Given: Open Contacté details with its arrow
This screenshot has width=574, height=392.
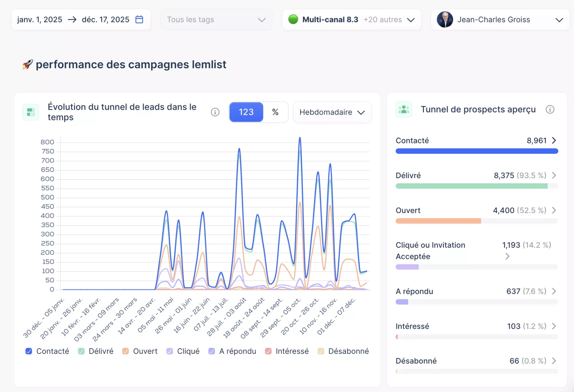Looking at the screenshot, I should click(554, 141).
